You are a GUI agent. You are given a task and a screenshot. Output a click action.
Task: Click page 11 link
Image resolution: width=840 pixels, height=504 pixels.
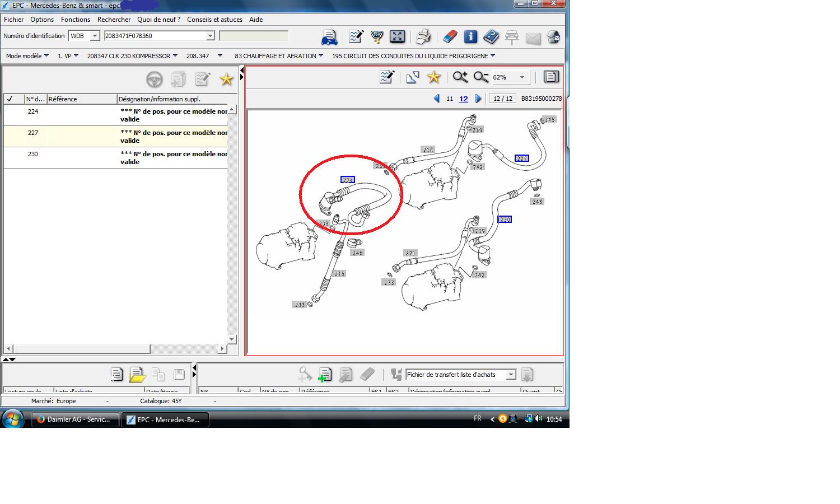450,99
